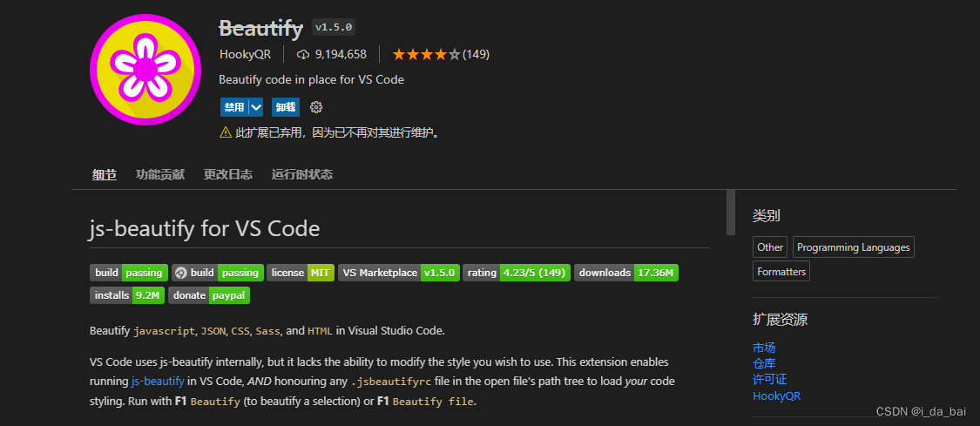
Task: Switch to the 运行时状态 tab
Action: tap(302, 175)
